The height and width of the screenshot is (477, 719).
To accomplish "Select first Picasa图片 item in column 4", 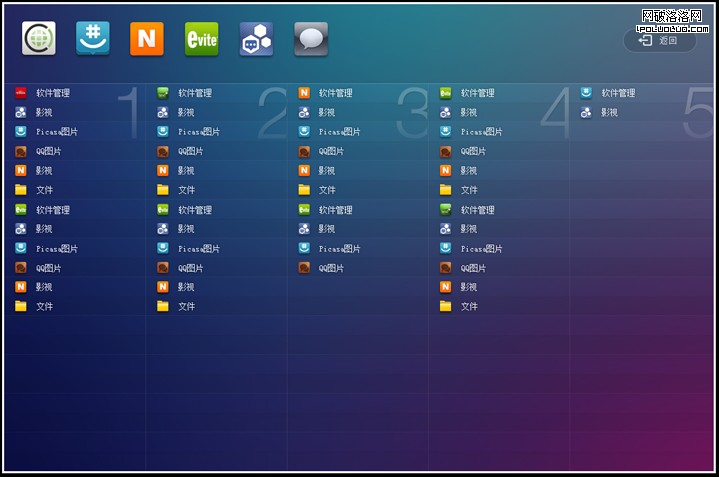I will click(x=475, y=132).
